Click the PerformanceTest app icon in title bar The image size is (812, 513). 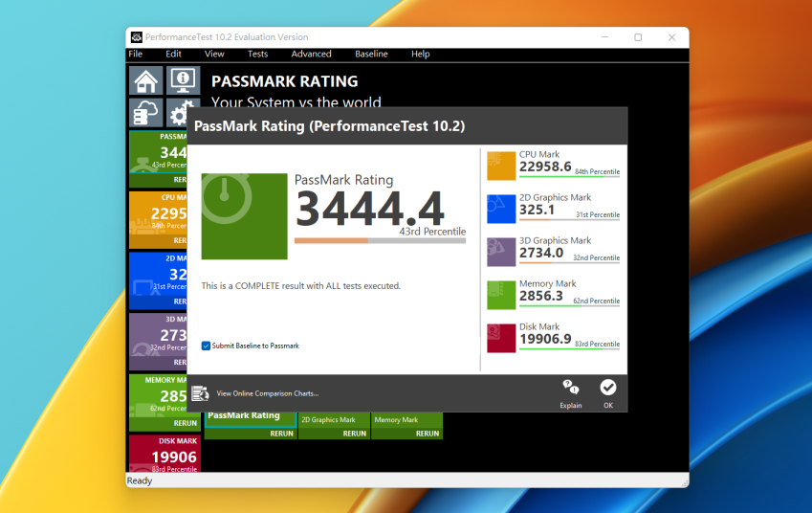[136, 36]
